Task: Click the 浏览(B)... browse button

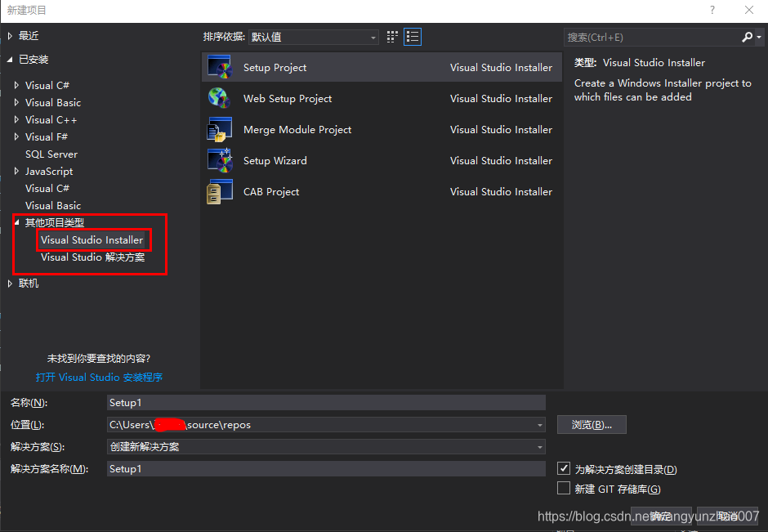Action: point(592,425)
